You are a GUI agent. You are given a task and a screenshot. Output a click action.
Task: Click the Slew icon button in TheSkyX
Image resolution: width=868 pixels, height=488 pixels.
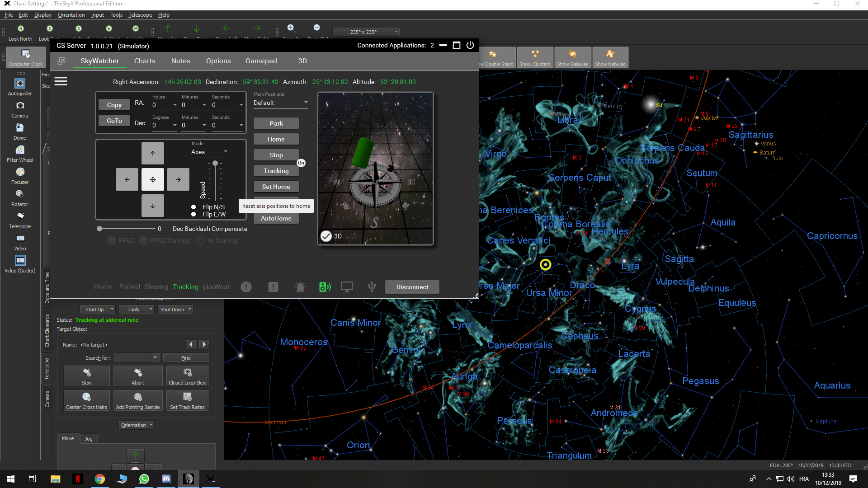coord(87,376)
